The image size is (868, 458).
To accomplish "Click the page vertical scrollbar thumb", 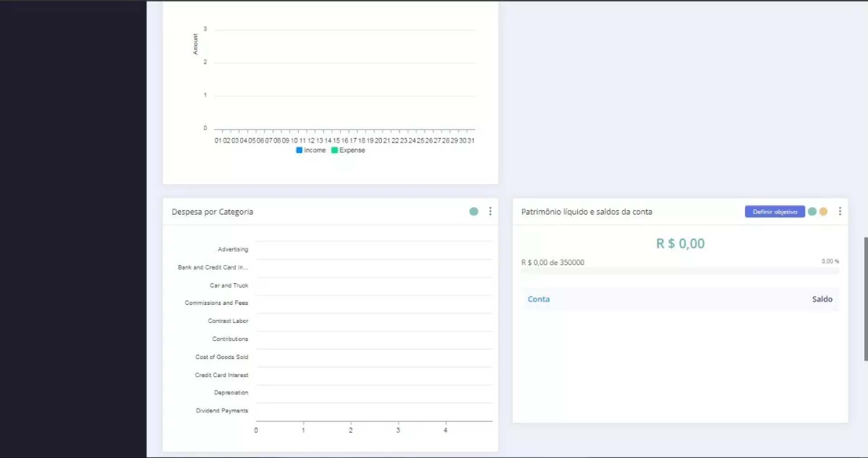I will point(865,298).
